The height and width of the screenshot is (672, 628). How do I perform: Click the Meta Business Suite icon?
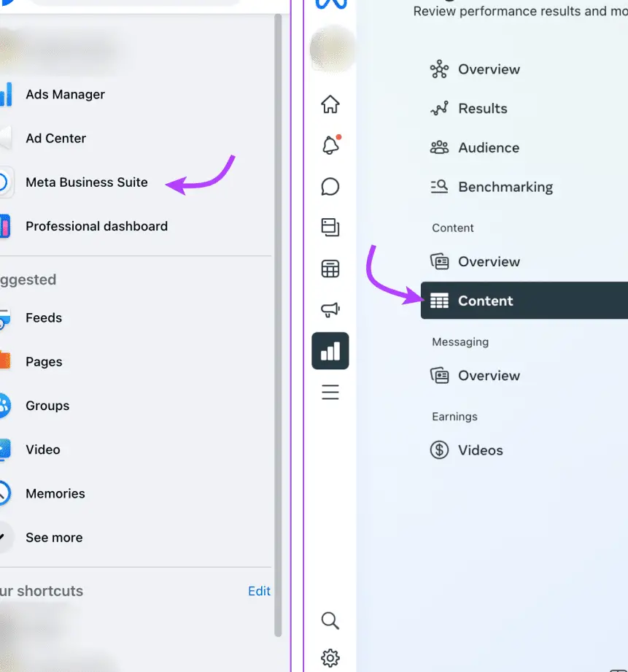(6, 182)
